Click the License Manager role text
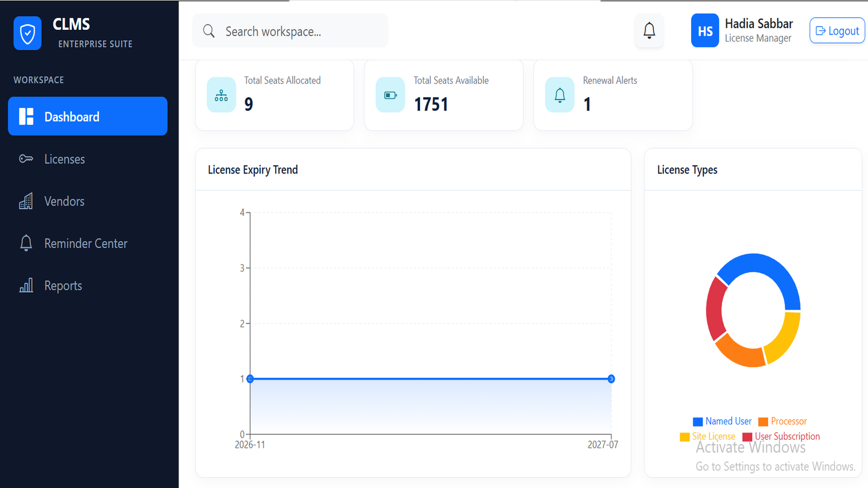 (758, 38)
